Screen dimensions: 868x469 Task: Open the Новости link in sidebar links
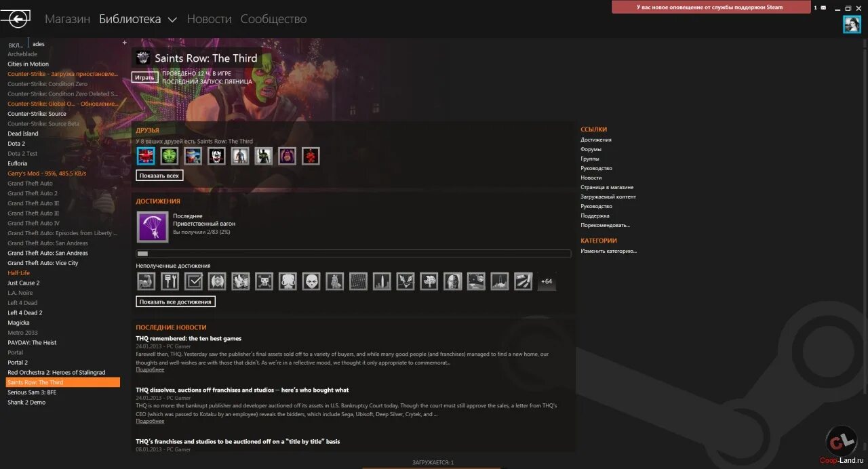(591, 178)
